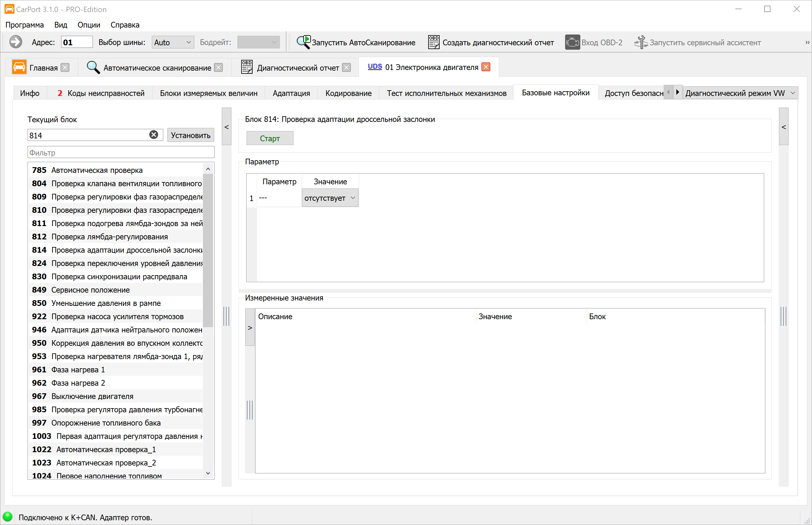
Task: Collapse the left block list panel
Action: tap(227, 127)
